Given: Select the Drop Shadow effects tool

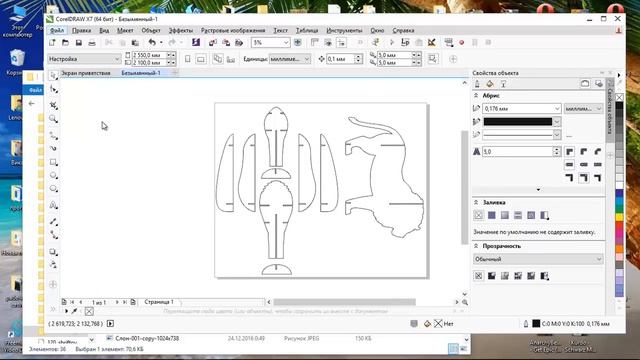Looking at the screenshot, I should click(x=53, y=251).
